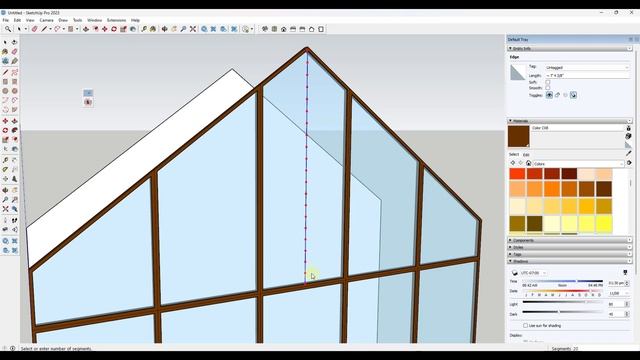Open the Camera menu
The height and width of the screenshot is (360, 640).
click(47, 20)
